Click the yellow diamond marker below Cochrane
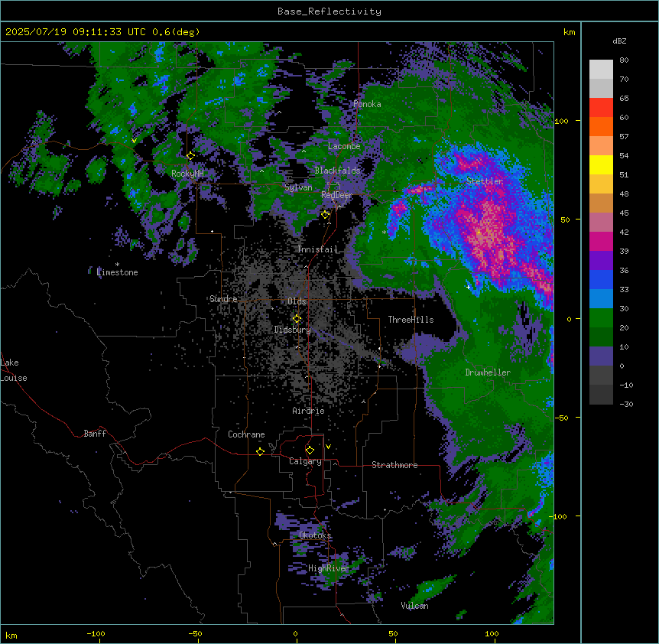Image resolution: width=659 pixels, height=644 pixels. pos(260,451)
